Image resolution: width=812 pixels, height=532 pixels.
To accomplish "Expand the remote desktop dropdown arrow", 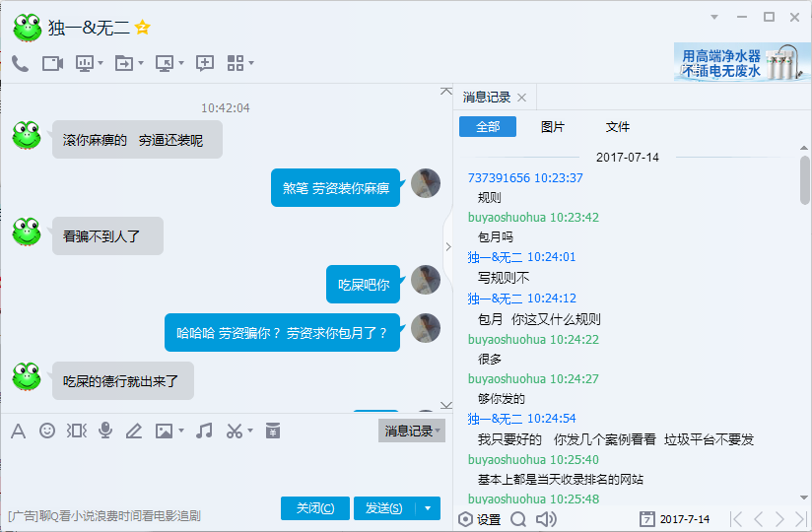I will coord(180,63).
